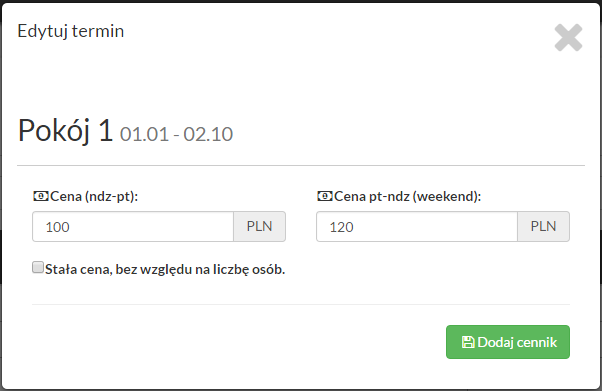The width and height of the screenshot is (602, 391).
Task: Click the money icon beside Cena pt-ndz (weekend)
Action: 325,196
